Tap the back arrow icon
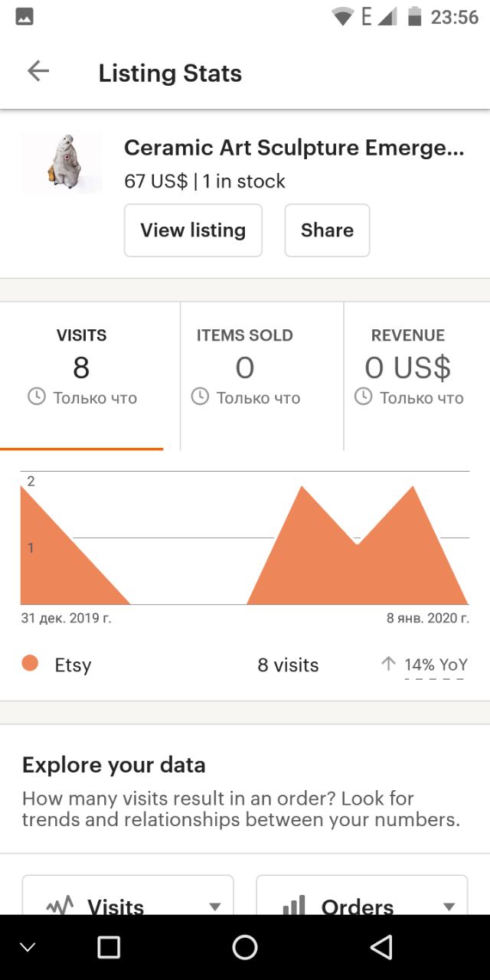Viewport: 490px width, 980px height. pyautogui.click(x=38, y=72)
